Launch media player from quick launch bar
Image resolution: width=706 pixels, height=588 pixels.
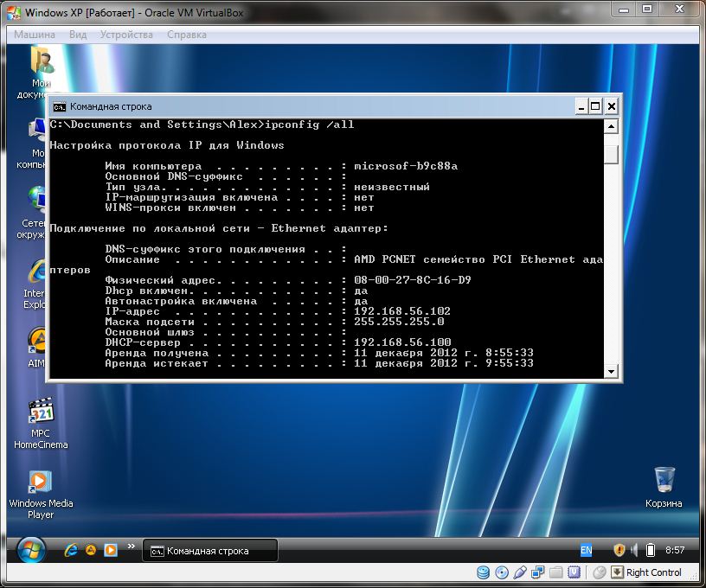[111, 550]
